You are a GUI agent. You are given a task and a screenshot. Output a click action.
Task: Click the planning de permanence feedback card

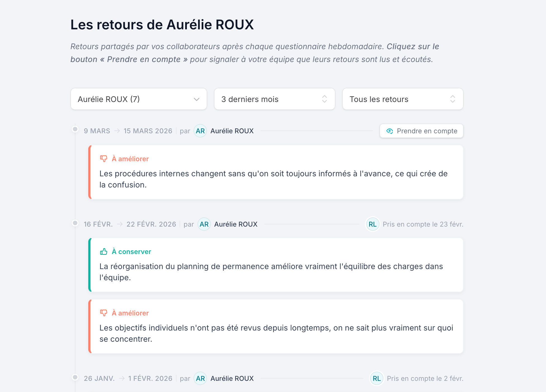[x=276, y=265]
